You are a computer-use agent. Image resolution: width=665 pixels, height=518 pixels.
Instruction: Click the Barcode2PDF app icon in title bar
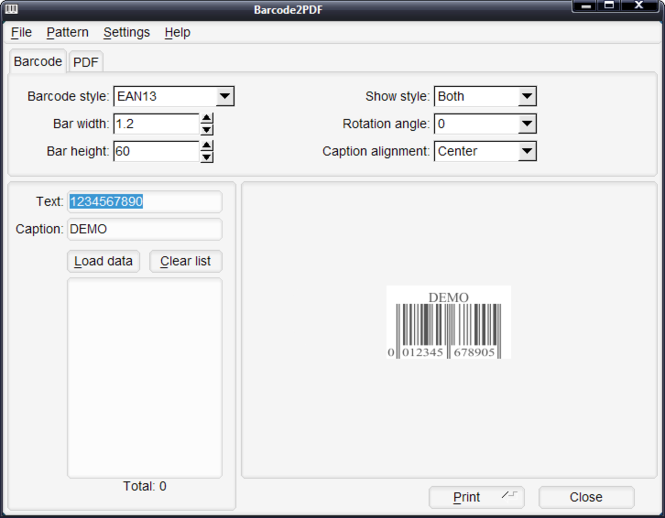click(11, 9)
